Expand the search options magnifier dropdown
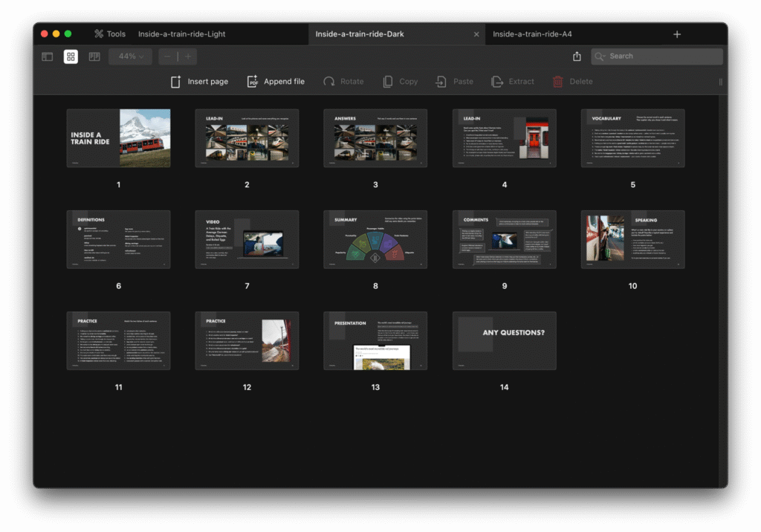The height and width of the screenshot is (532, 761). point(600,56)
